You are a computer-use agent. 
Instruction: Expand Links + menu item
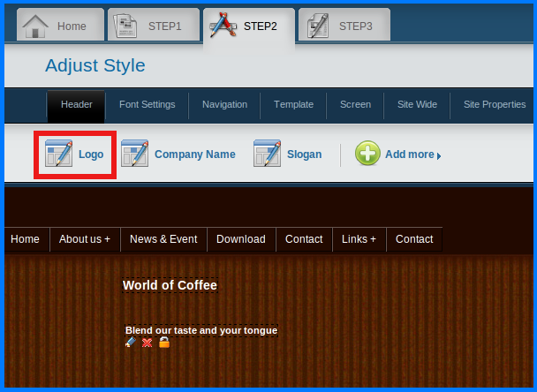click(359, 239)
